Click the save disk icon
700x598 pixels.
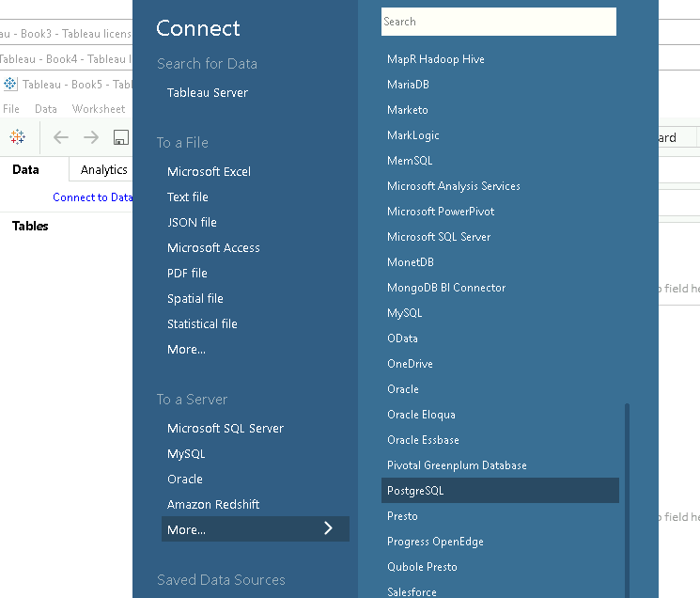point(121,137)
